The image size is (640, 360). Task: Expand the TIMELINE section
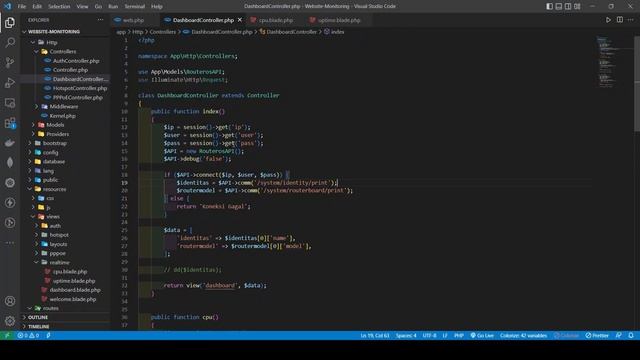click(x=39, y=327)
